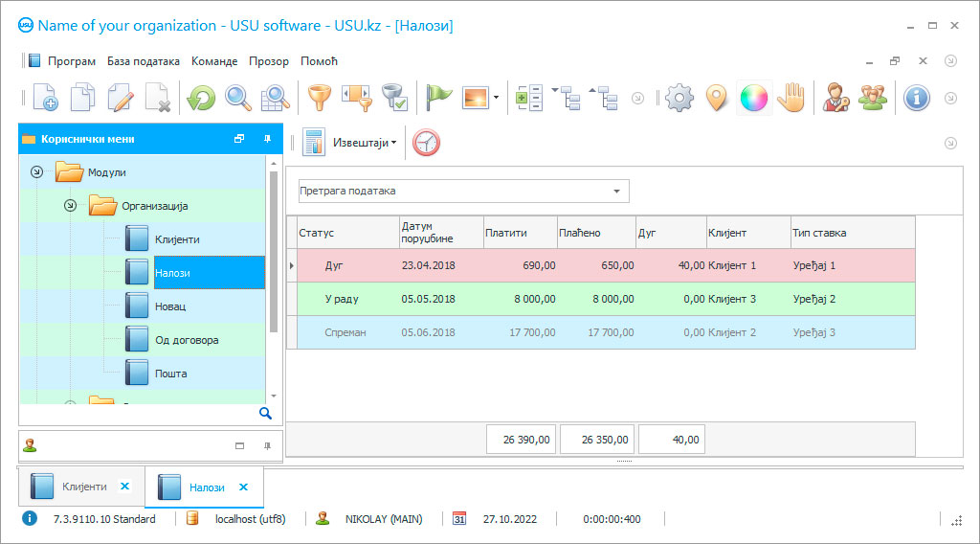Open the filter funnel tool
Viewport: 980px width, 544px height.
(x=318, y=98)
